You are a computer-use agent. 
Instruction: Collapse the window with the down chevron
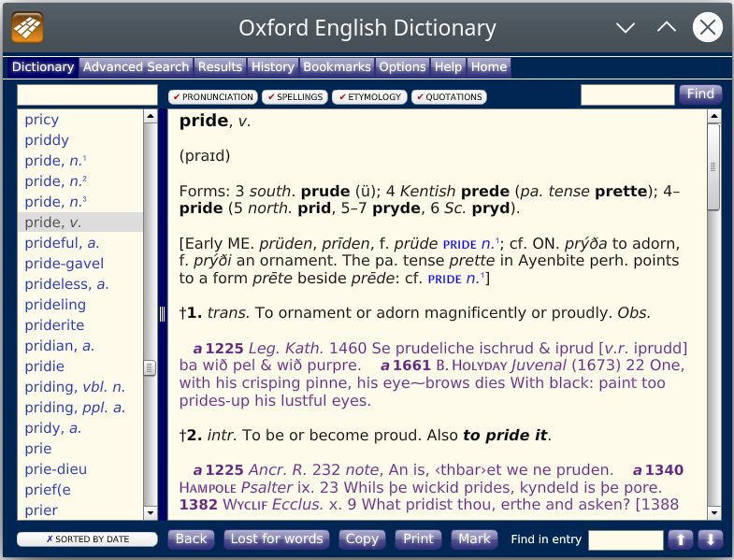pos(626,28)
